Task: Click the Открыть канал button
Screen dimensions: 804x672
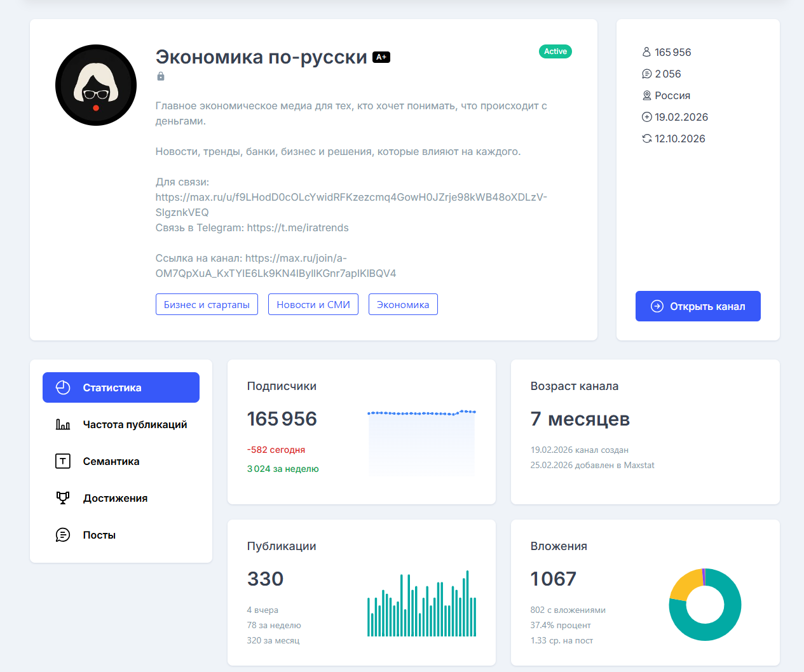Action: 698,306
